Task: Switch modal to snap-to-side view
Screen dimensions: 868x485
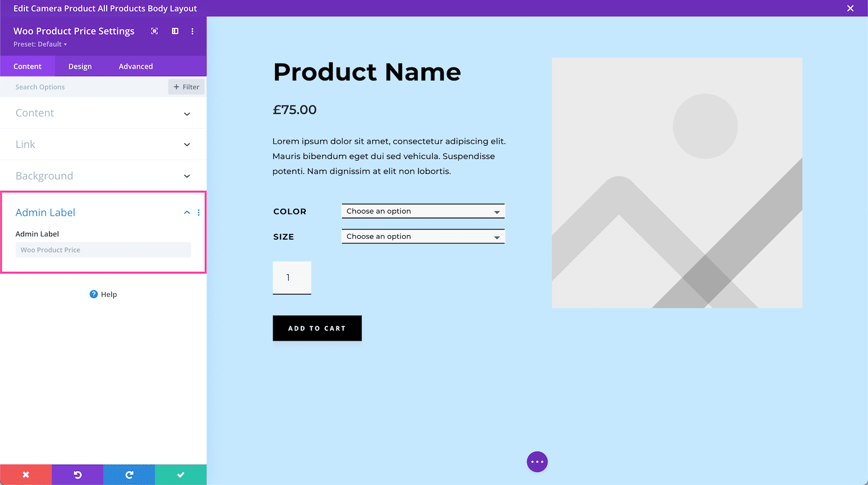Action: [175, 31]
